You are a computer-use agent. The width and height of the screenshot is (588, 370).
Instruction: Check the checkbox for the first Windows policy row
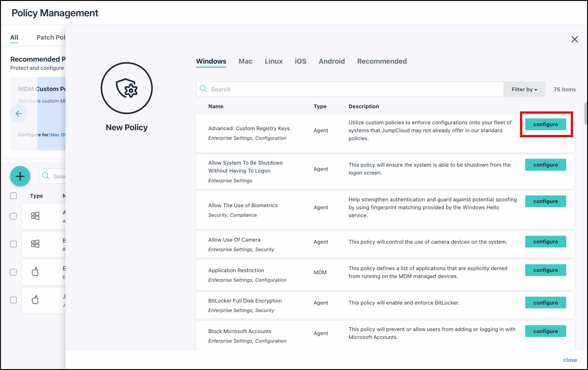coord(13,216)
